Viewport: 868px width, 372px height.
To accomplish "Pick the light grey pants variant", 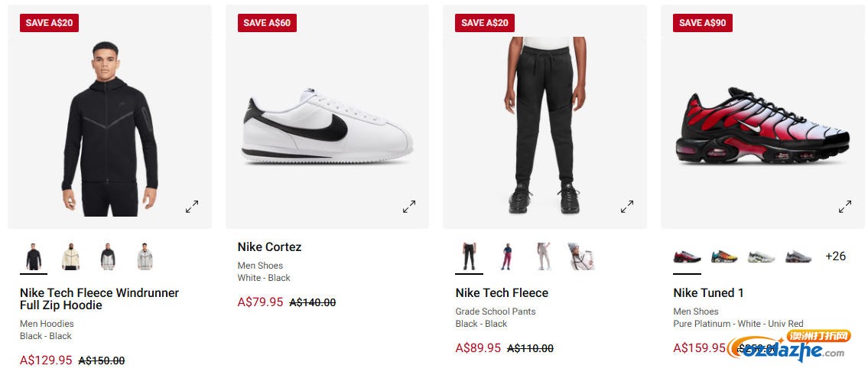I will [x=543, y=257].
